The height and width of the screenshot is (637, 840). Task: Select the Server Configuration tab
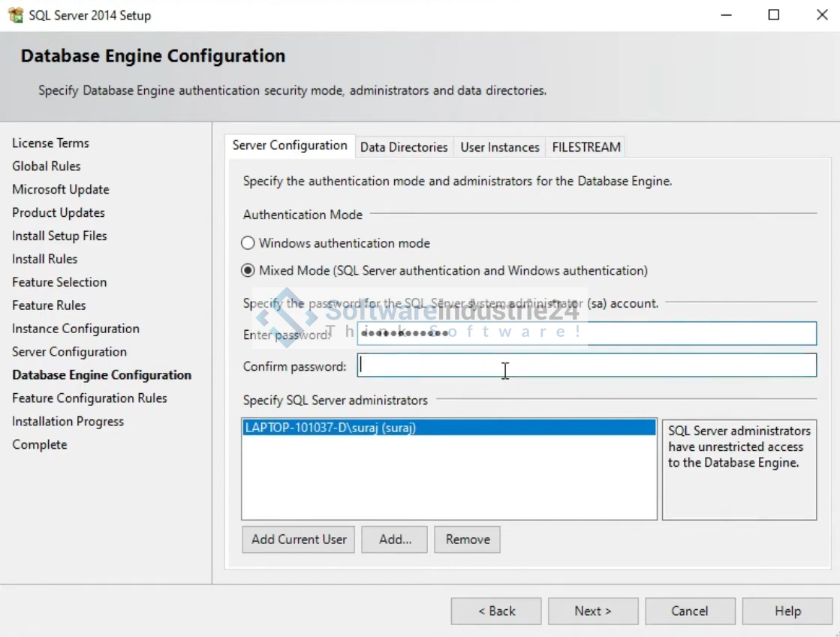(x=290, y=146)
